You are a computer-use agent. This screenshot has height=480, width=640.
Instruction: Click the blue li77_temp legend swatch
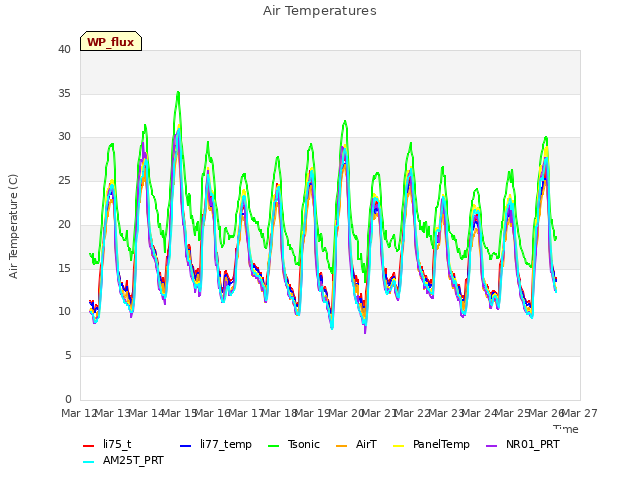tap(186, 446)
